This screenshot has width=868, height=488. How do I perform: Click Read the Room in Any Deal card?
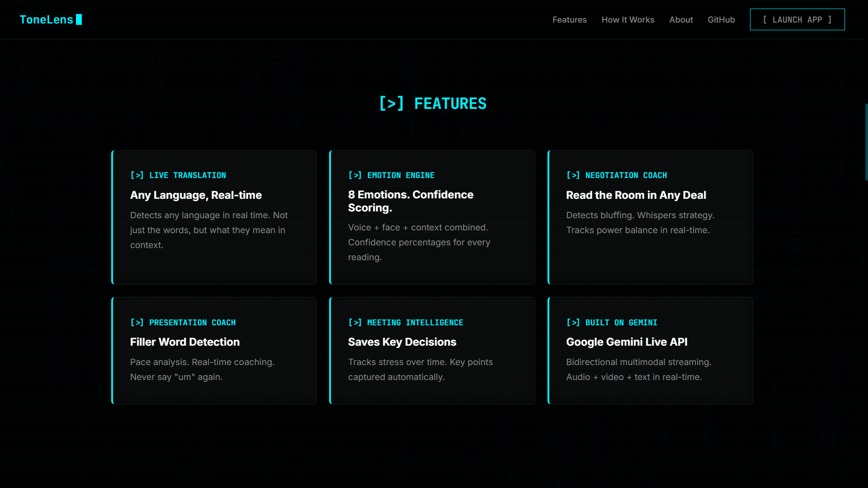tap(636, 195)
